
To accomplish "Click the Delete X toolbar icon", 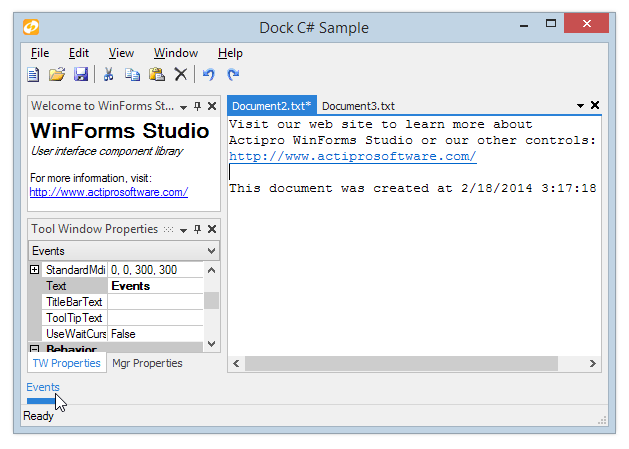I will pyautogui.click(x=181, y=75).
